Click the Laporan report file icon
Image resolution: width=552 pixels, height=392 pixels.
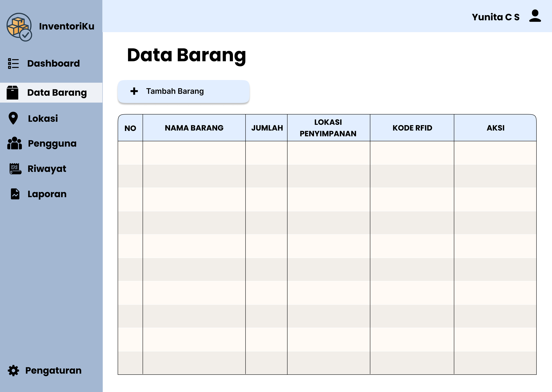tap(15, 194)
